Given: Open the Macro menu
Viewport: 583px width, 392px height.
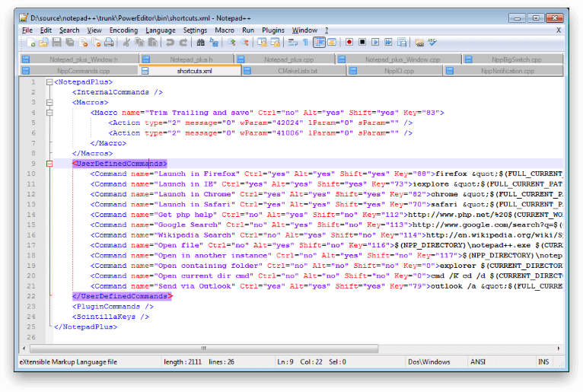Looking at the screenshot, I should coord(225,30).
